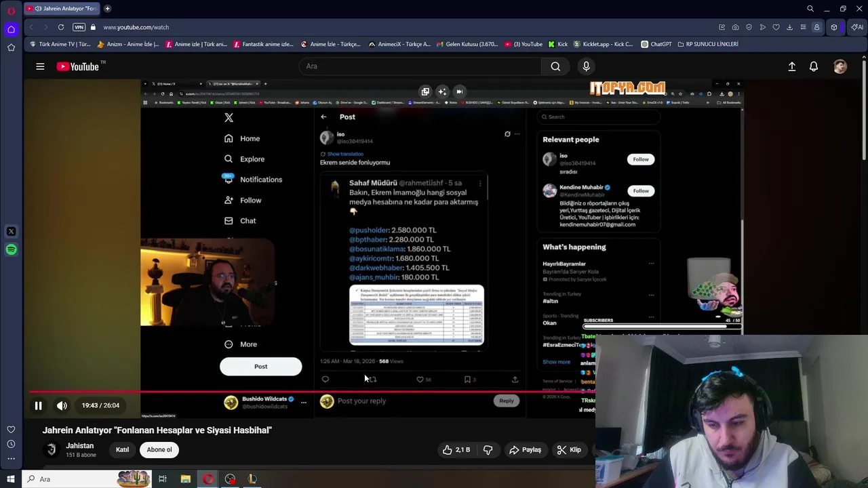Screen dimensions: 868x488
Task: Open bookmarks star in Opera sidebar
Action: tap(11, 47)
